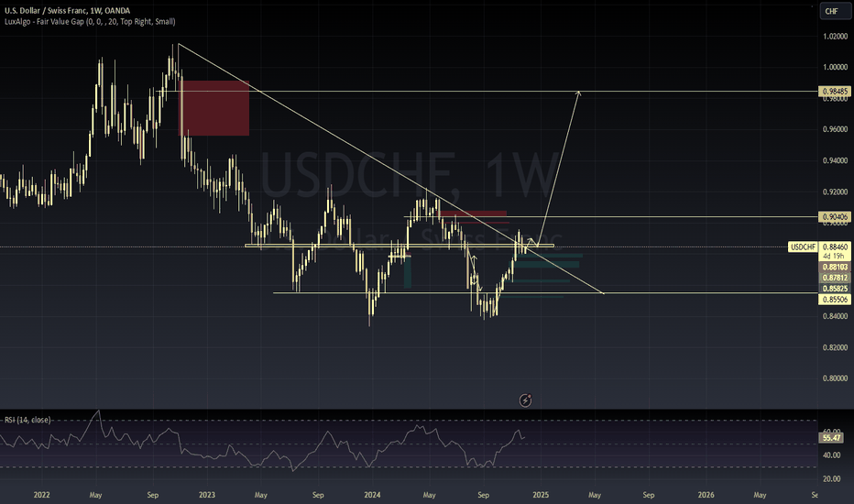The image size is (854, 504).
Task: Click the 0.85506 price label
Action: 835,299
